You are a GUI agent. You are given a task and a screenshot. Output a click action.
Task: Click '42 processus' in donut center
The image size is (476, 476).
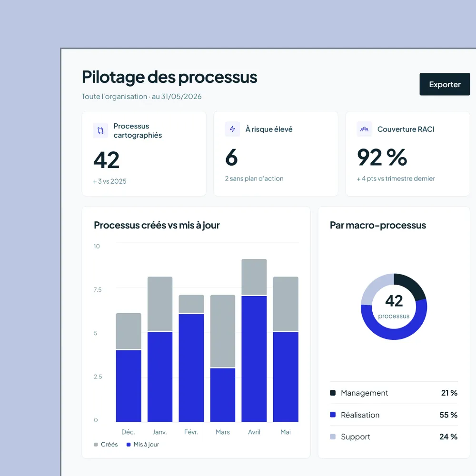(394, 306)
